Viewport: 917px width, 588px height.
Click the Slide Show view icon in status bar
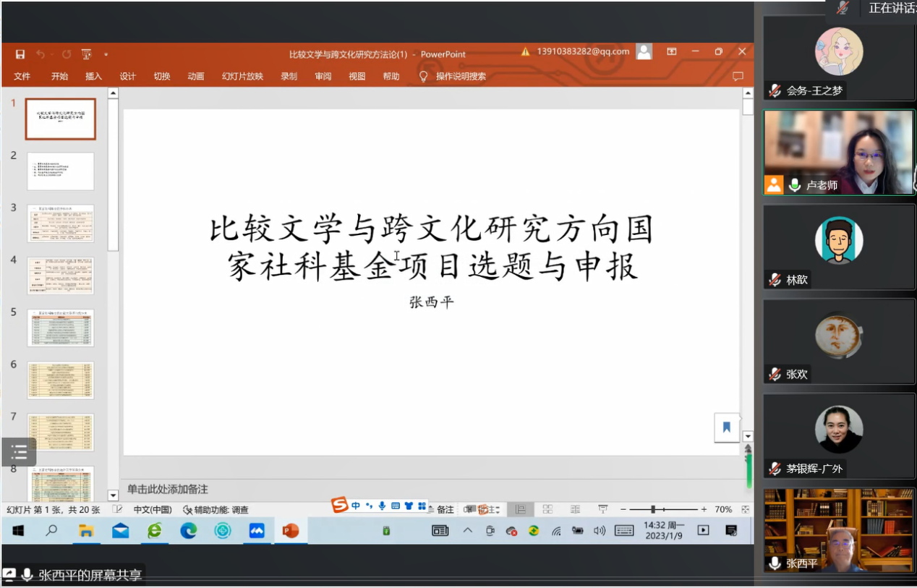tap(602, 509)
